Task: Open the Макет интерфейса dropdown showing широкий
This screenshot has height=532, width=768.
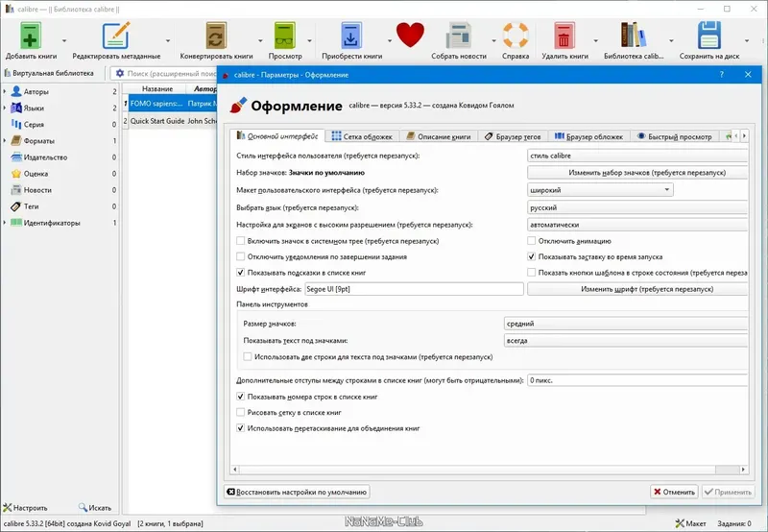Action: point(600,189)
